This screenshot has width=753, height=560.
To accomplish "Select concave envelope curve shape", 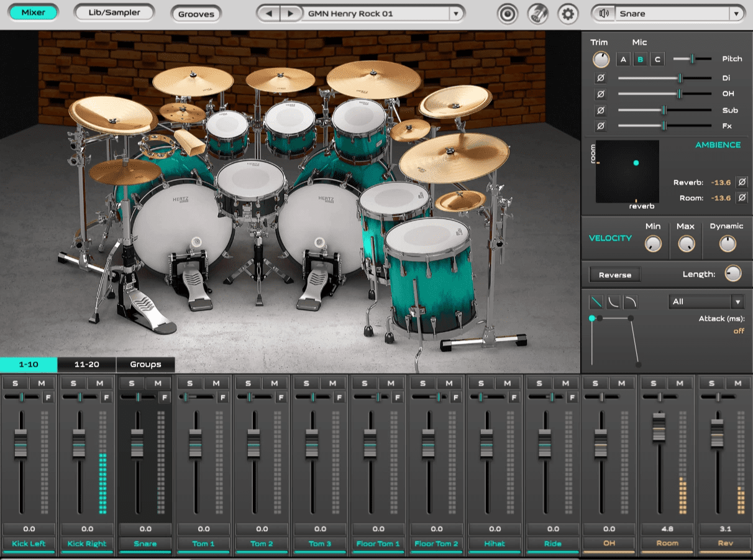I will 614,301.
